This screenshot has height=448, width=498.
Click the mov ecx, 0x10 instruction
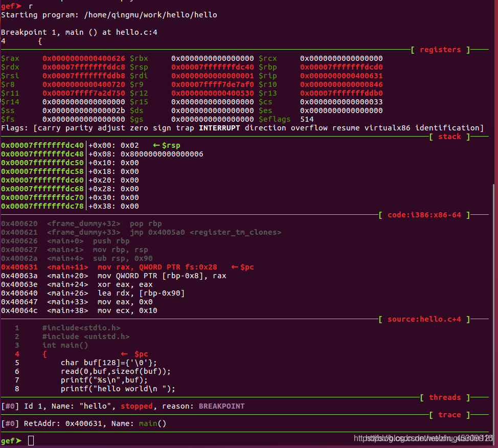tap(127, 311)
